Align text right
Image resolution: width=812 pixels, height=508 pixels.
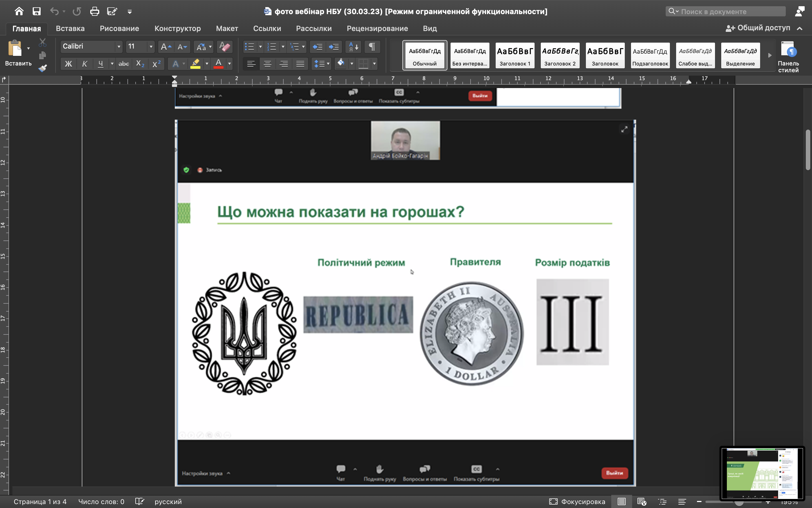pos(284,63)
